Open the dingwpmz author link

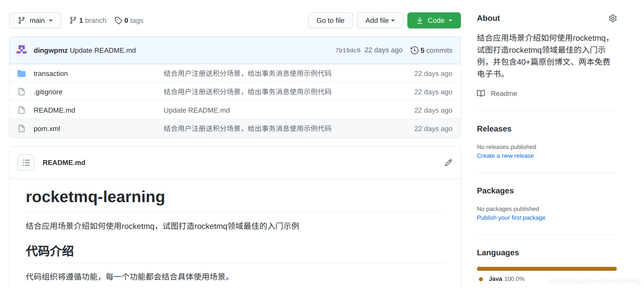(51, 50)
